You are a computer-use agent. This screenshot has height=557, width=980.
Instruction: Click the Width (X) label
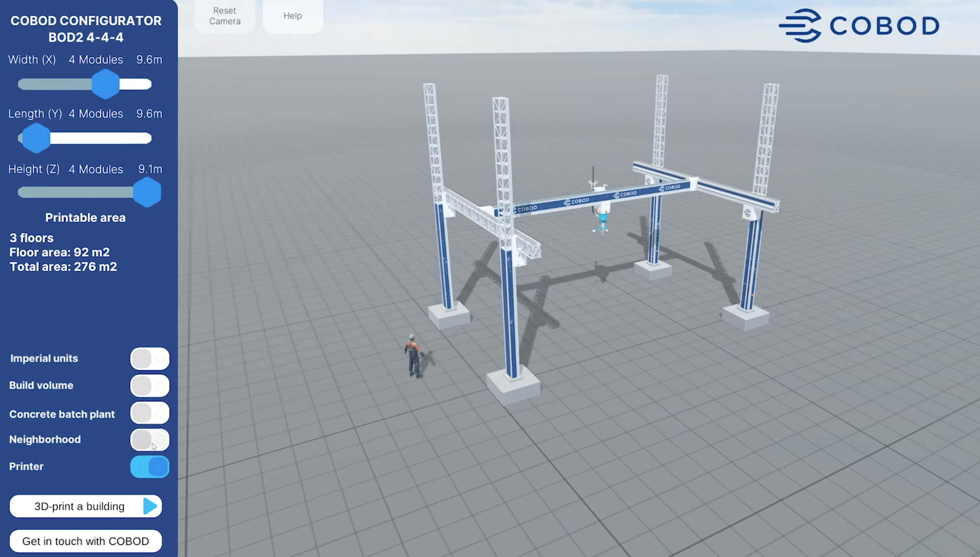coord(32,60)
